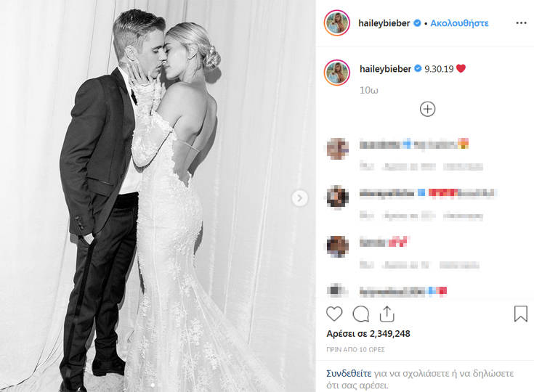Click the Ακολουθήστε follow link
534x392 pixels.
pyautogui.click(x=459, y=23)
